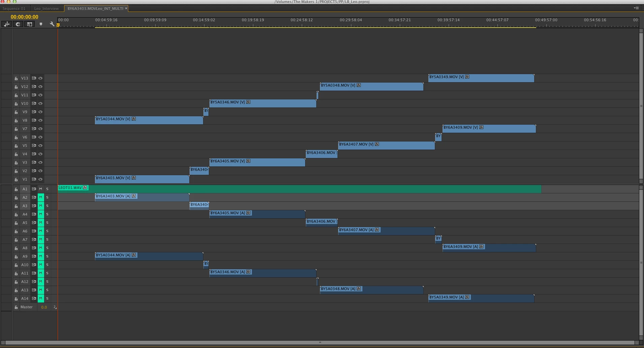
Task: Click the horizontal zoom scrollbar at the timeline bottom
Action: coord(320,343)
